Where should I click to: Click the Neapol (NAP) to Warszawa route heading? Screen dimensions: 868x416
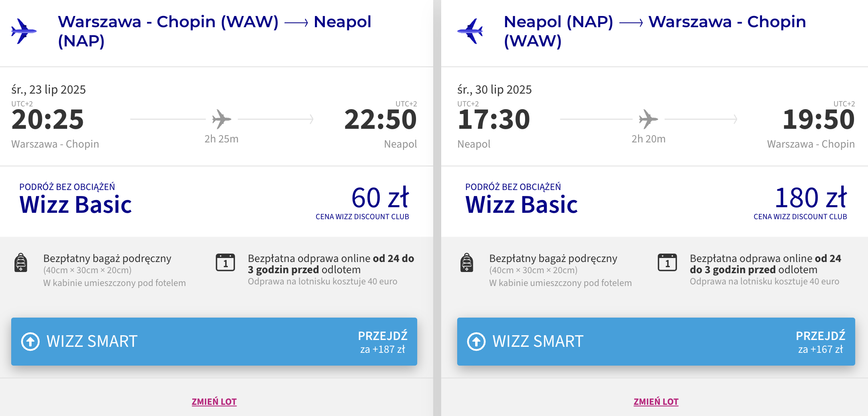655,31
